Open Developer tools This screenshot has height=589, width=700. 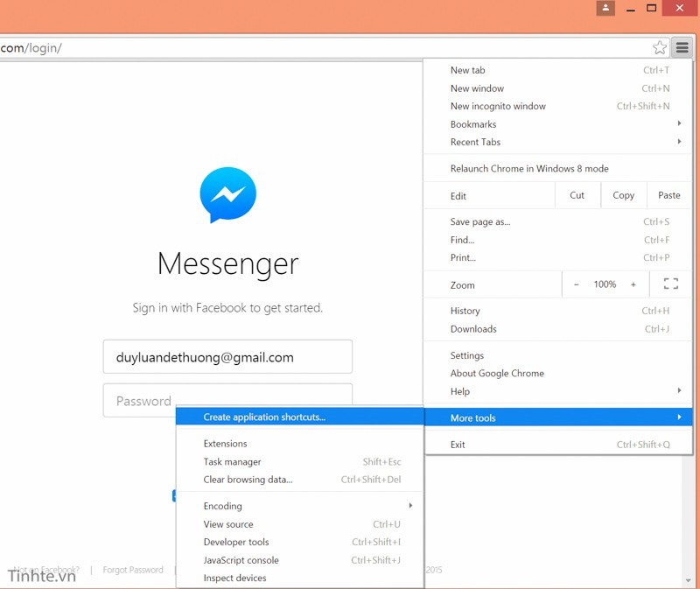coord(299,542)
